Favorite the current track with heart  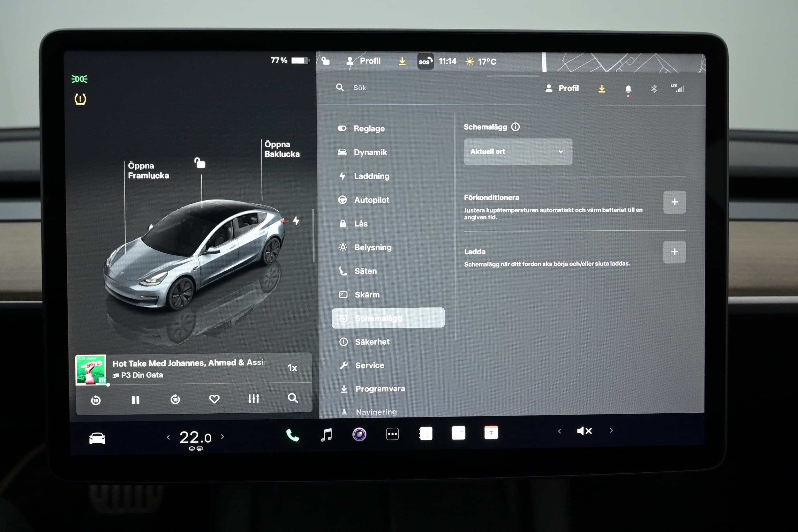click(214, 399)
